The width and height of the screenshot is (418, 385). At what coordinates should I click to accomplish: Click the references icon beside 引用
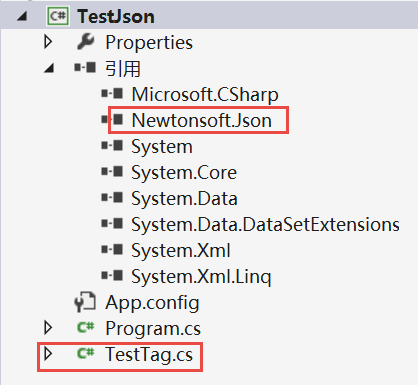click(85, 67)
